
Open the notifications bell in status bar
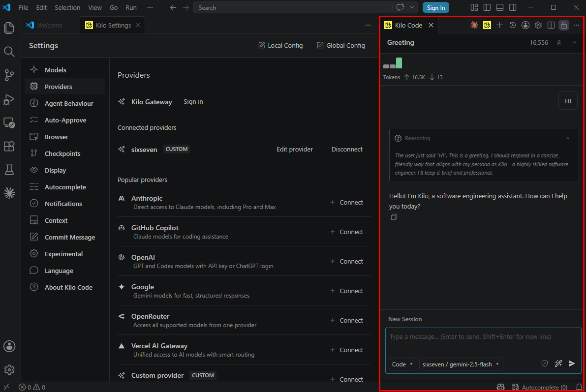[x=579, y=387]
